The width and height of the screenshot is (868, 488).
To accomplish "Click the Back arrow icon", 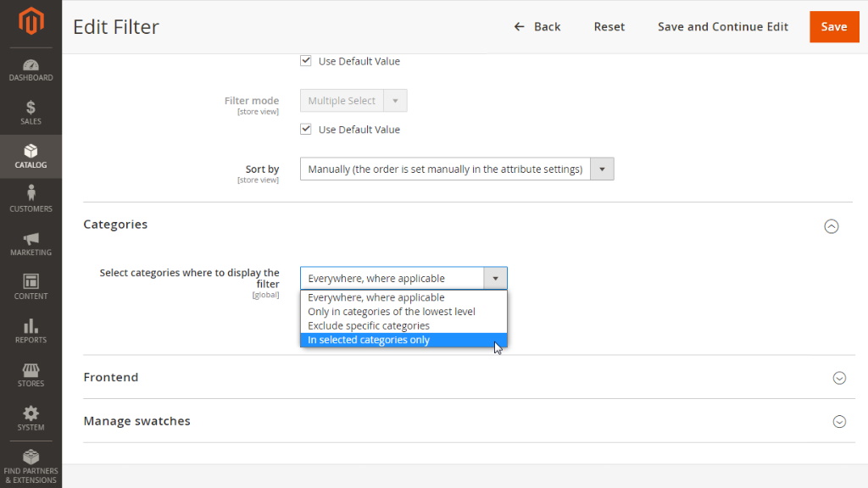I will [519, 26].
